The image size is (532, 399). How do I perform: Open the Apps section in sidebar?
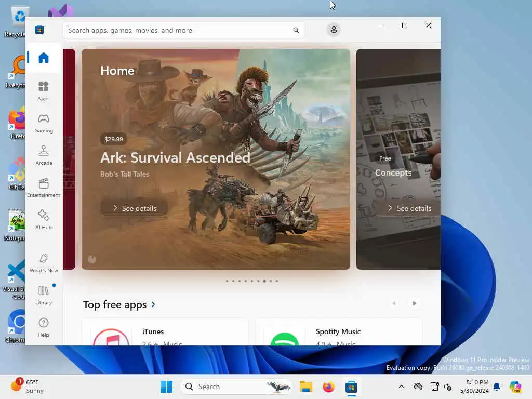(44, 91)
